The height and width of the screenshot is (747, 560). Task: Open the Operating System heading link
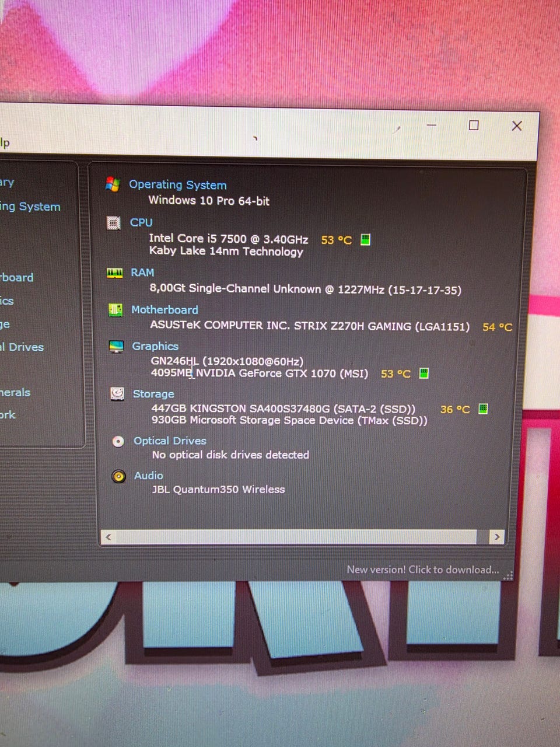178,184
